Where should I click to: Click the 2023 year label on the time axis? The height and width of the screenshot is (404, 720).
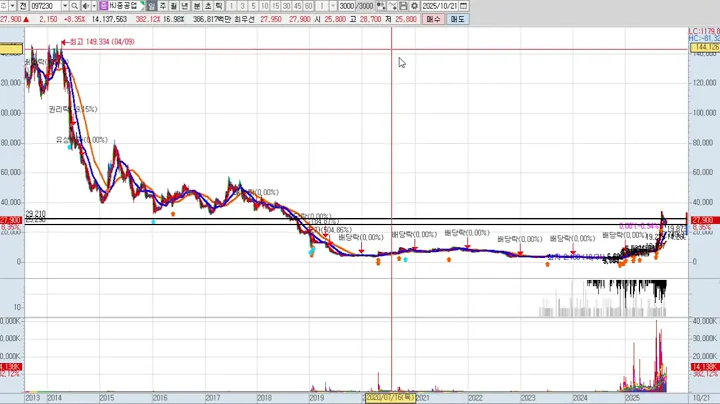pos(528,398)
